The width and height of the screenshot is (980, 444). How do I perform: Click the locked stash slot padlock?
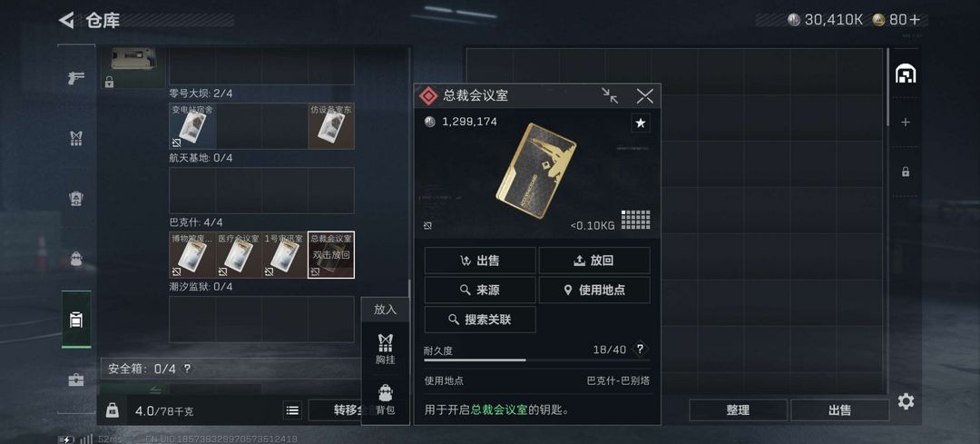905,172
